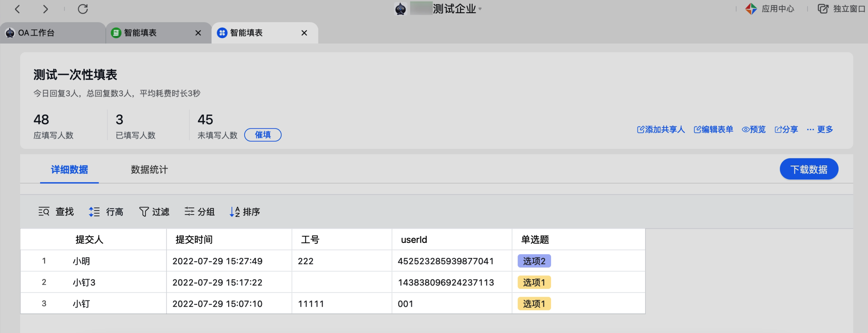This screenshot has height=333, width=868.
Task: Click the 催填 reminder button
Action: click(x=263, y=135)
